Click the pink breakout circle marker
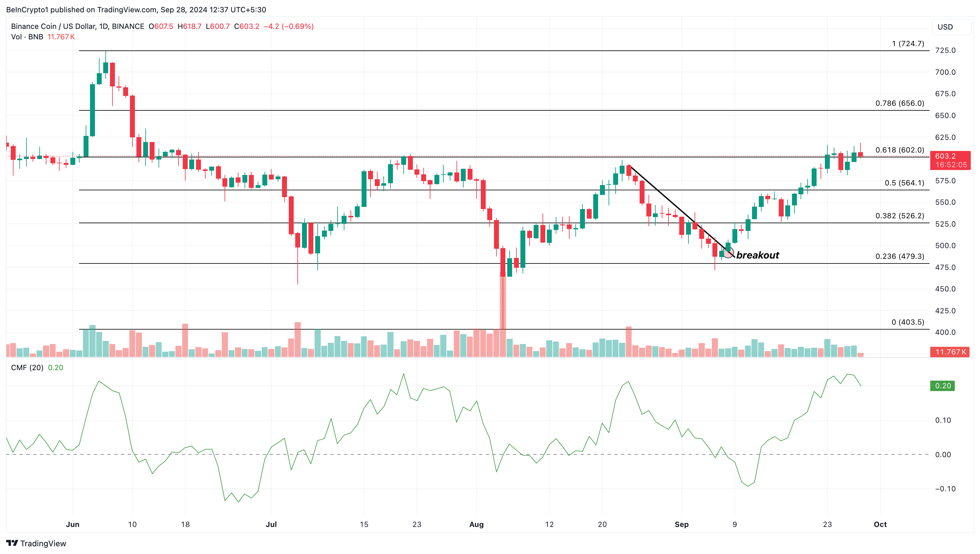The width and height of the screenshot is (980, 554). point(728,252)
